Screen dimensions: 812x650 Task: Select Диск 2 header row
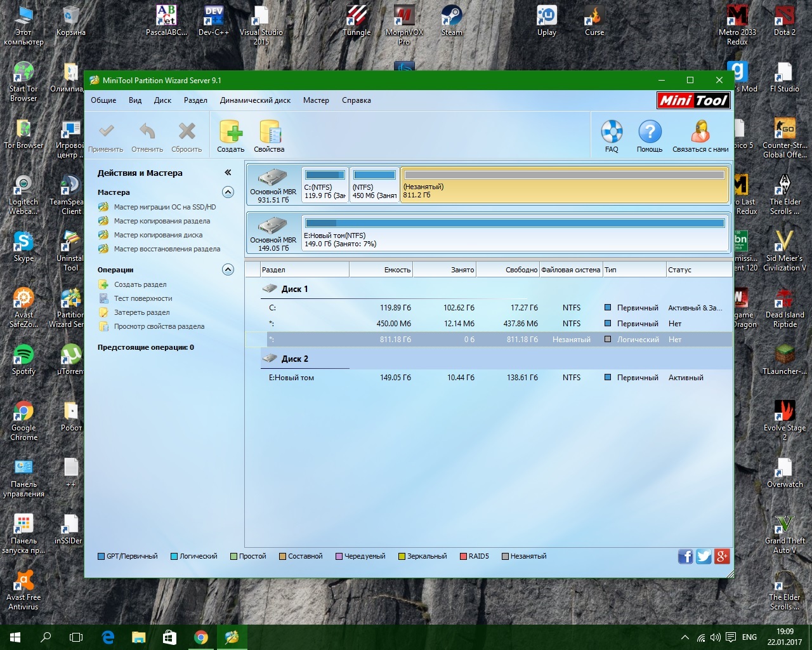[488, 359]
